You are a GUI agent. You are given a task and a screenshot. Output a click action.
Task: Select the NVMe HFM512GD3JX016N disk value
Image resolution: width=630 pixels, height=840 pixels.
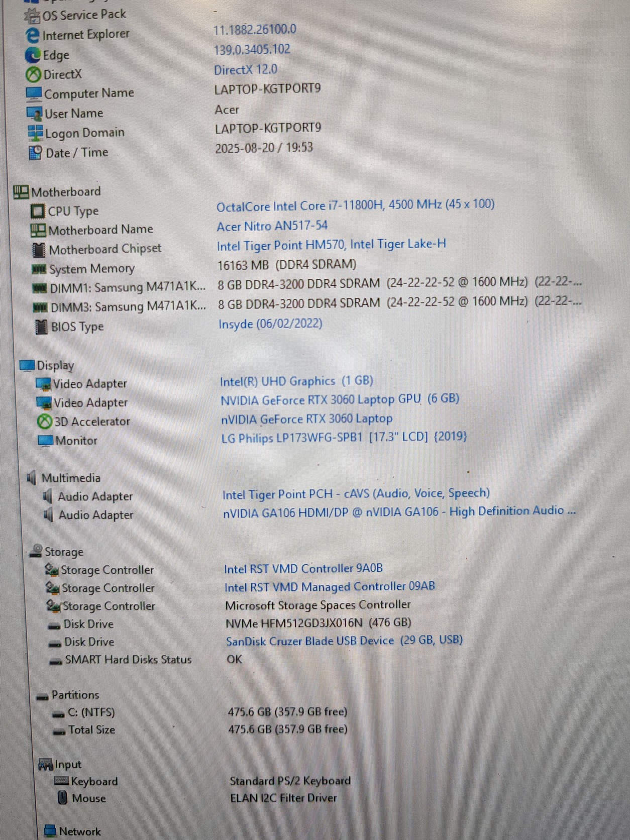(318, 623)
